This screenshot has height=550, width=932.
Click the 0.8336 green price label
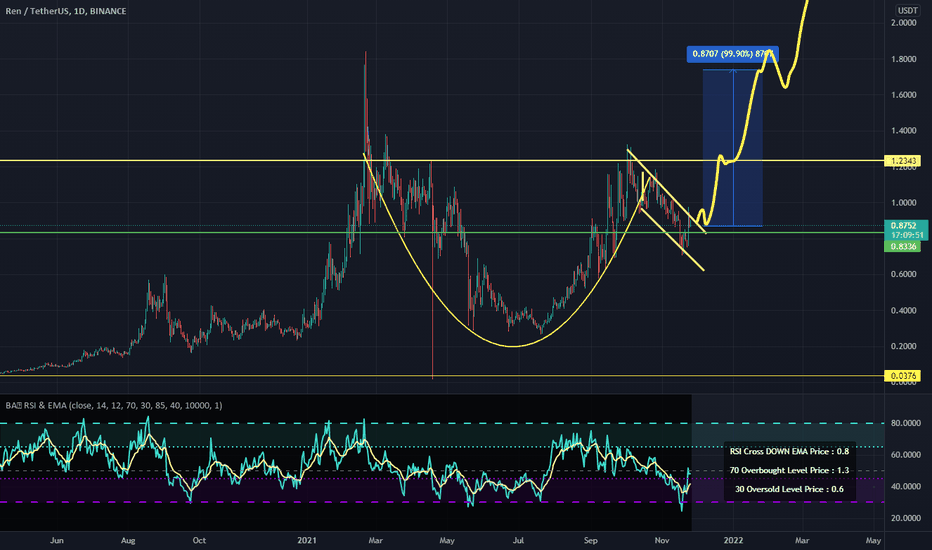(903, 246)
